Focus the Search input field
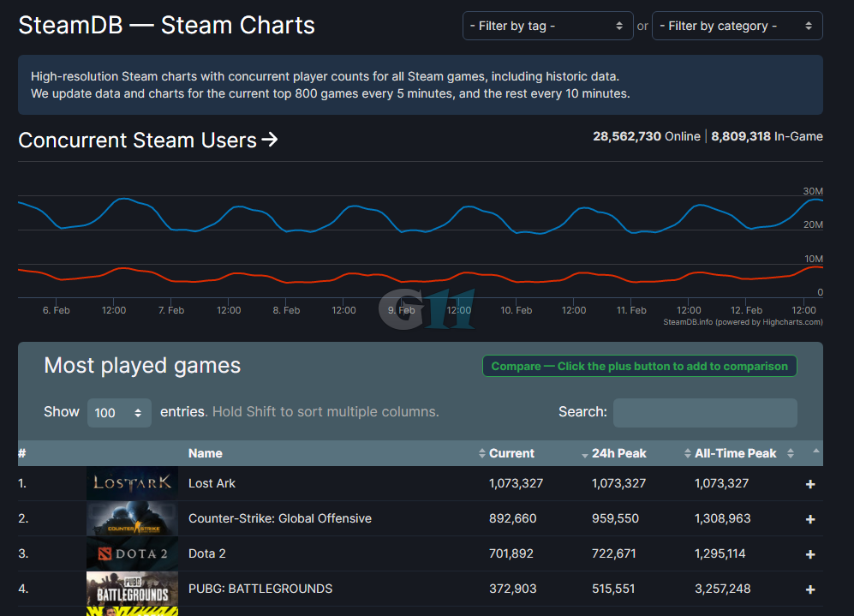Image resolution: width=854 pixels, height=616 pixels. (x=705, y=412)
